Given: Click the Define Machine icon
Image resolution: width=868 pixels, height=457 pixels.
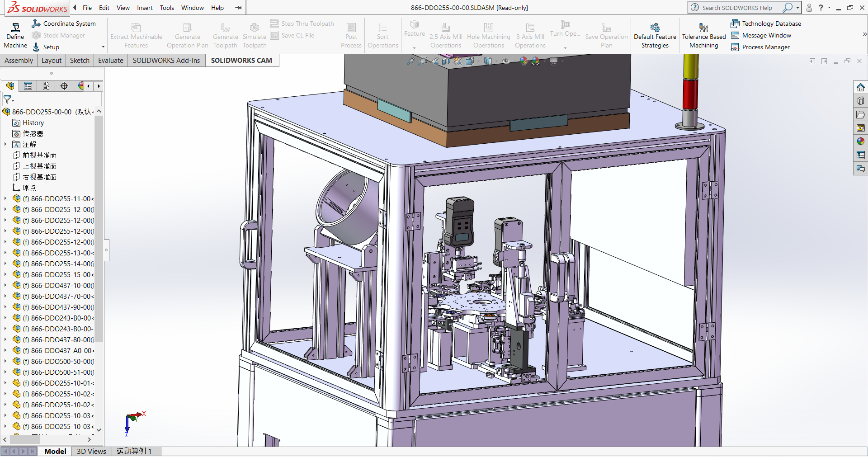Looking at the screenshot, I should point(15,28).
